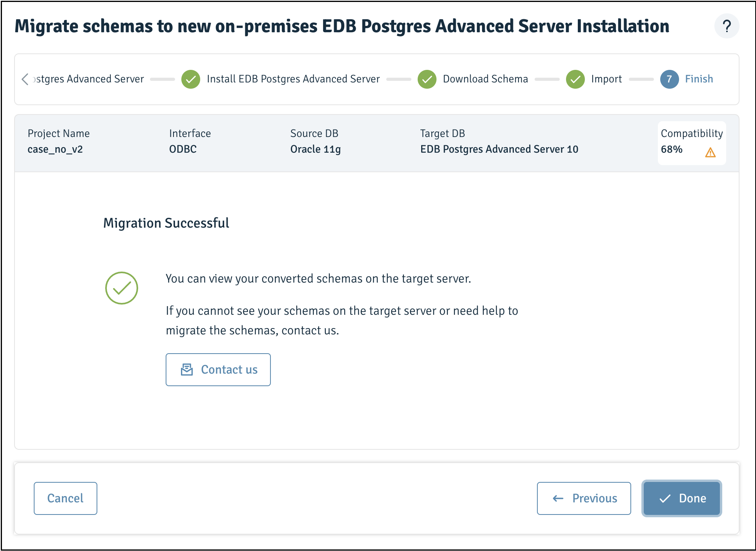This screenshot has height=551, width=756.
Task: Click the Oracle 11g source DB value
Action: coord(316,150)
